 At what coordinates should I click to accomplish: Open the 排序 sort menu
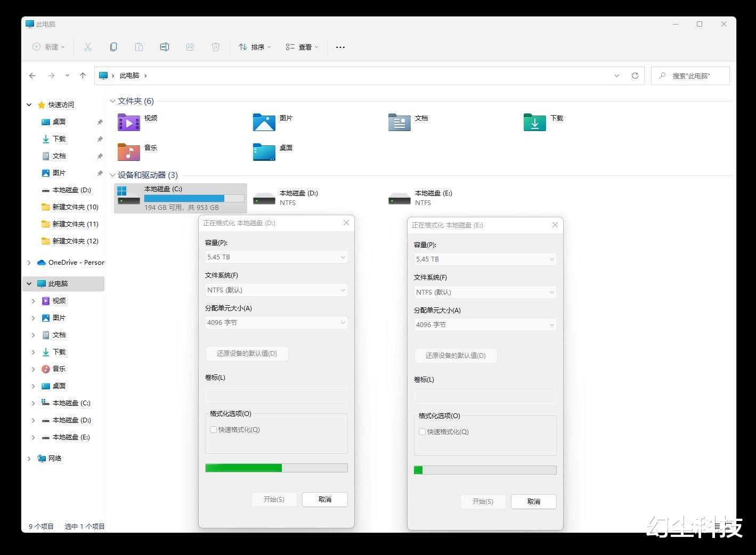pyautogui.click(x=255, y=47)
